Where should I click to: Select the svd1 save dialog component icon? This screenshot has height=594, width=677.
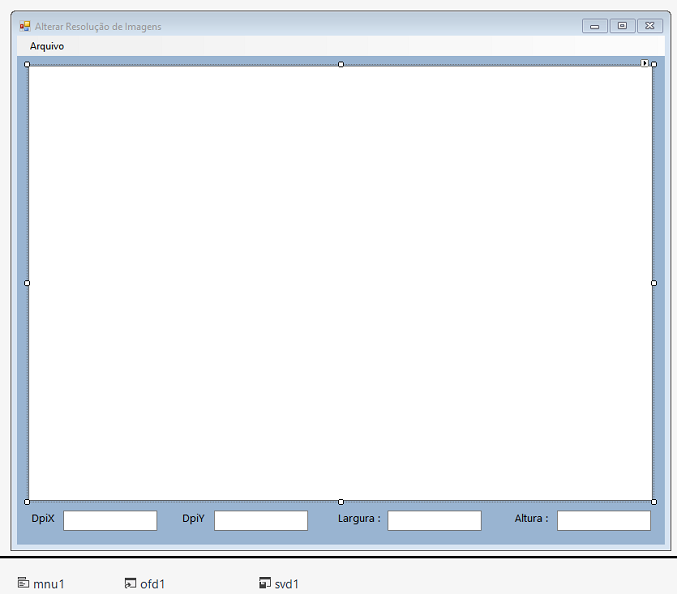coord(265,583)
